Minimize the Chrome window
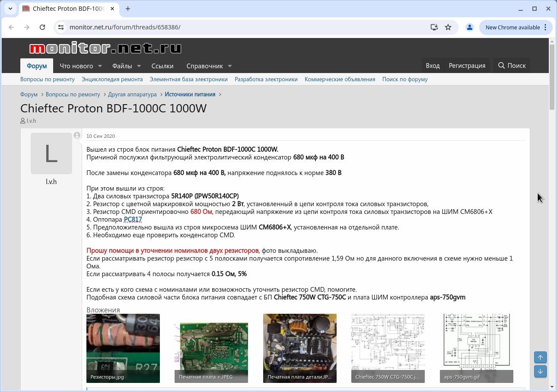The height and width of the screenshot is (392, 557). 521,9
